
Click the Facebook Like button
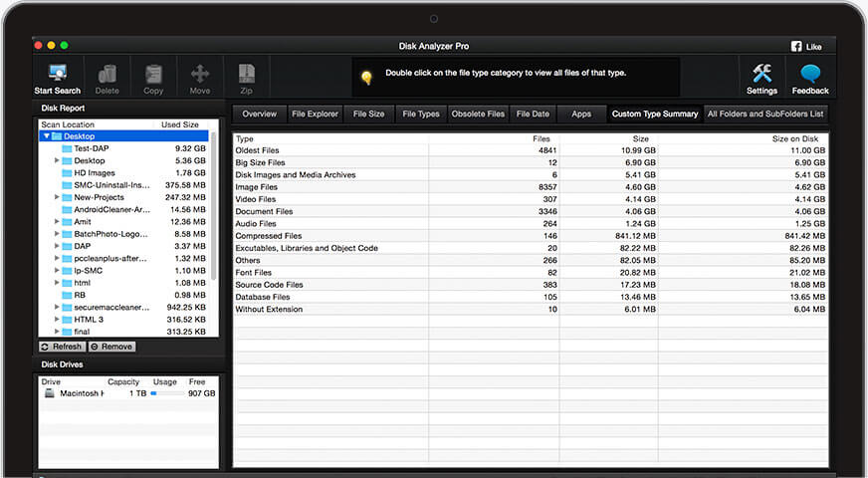(x=806, y=47)
